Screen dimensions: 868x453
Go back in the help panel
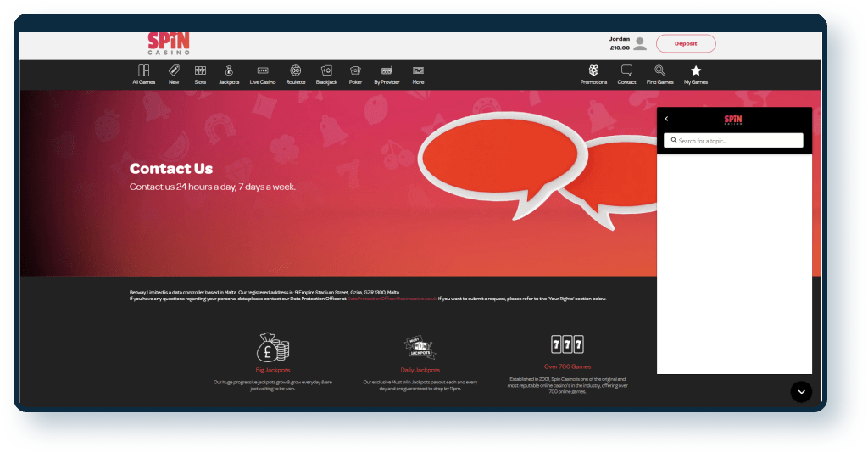666,119
